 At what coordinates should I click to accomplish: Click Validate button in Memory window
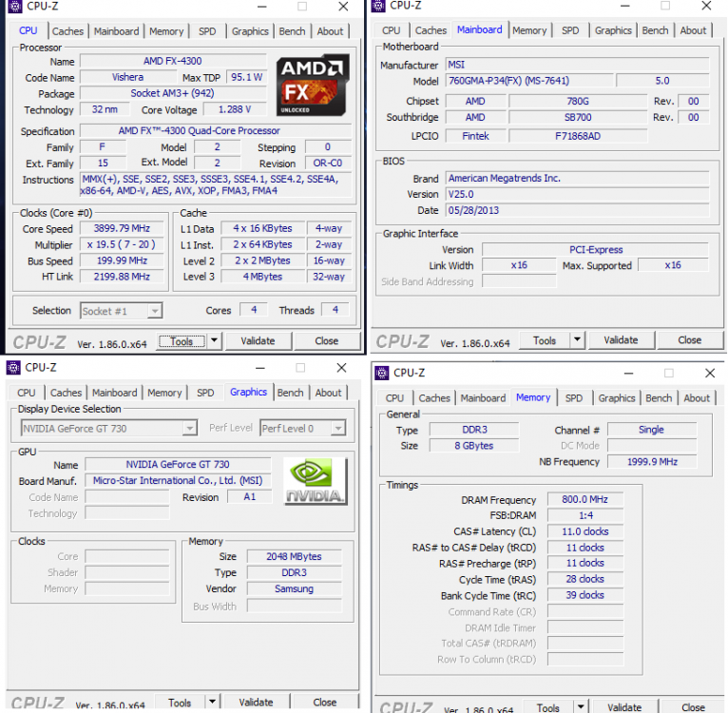point(624,707)
